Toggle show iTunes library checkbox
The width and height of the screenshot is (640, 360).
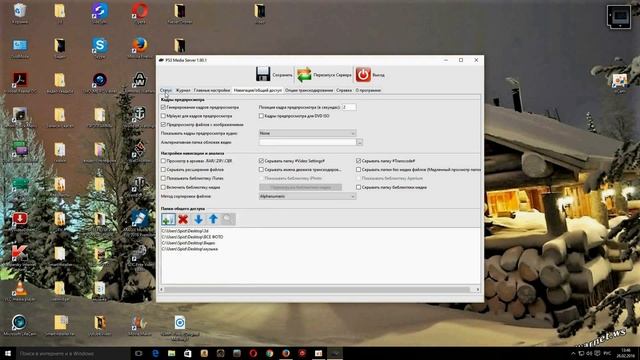pyautogui.click(x=163, y=178)
